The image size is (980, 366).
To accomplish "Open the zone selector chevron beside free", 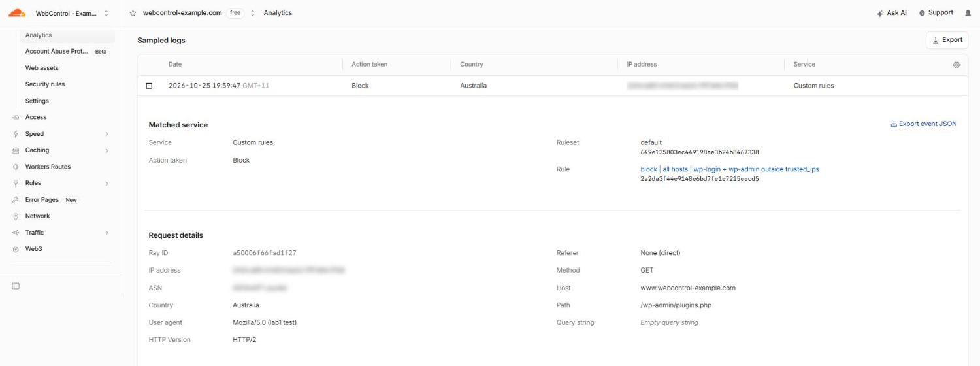I will click(x=253, y=13).
